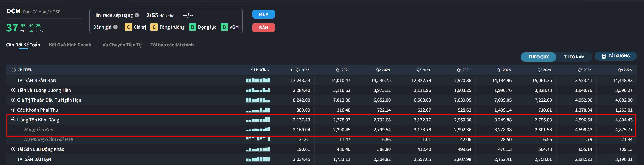Viewport: 644px width, 165px height.
Task: Click trend sparkline for Tài Sản Ngắn Hạn
Action: click(x=258, y=80)
